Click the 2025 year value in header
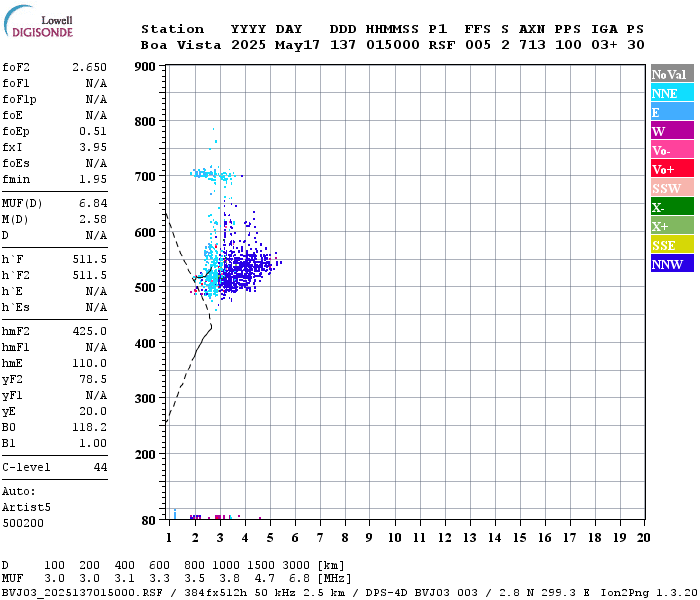Viewport: 700px width, 600px height. (248, 45)
